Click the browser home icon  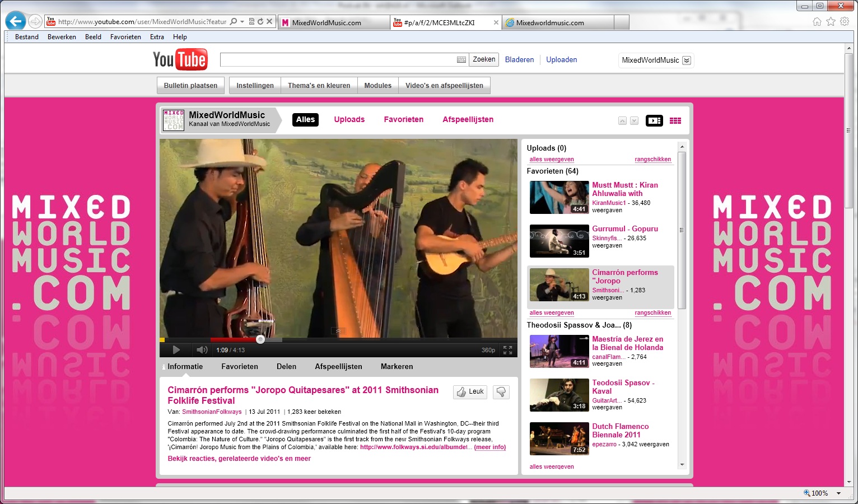pyautogui.click(x=817, y=22)
